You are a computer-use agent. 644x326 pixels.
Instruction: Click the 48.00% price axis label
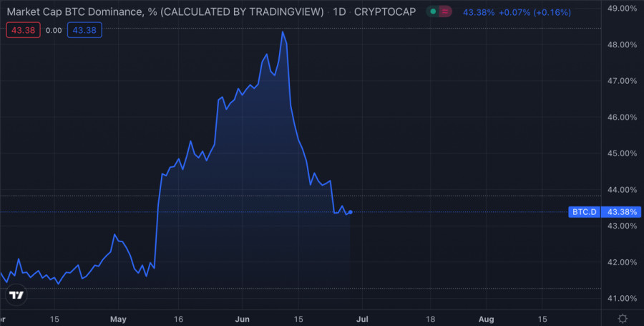pyautogui.click(x=622, y=44)
